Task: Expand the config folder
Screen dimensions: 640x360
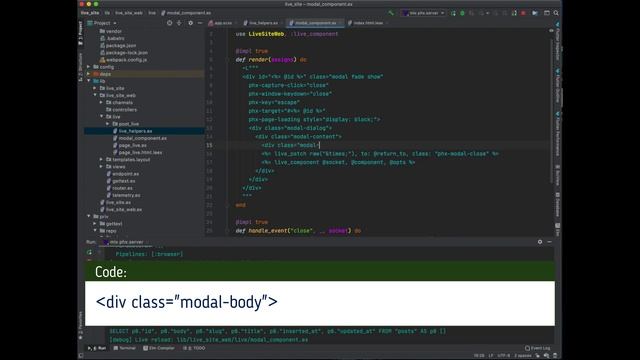Action: (x=89, y=67)
